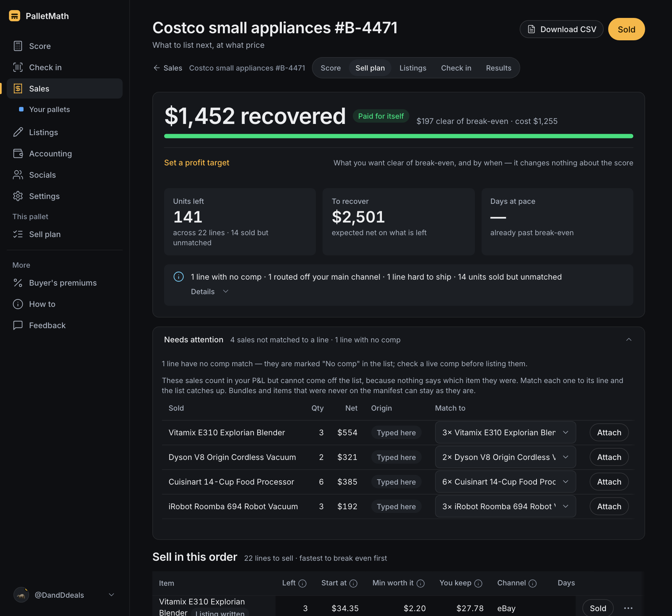Click the info icon next to Start at
The width and height of the screenshot is (672, 616).
pos(354,583)
